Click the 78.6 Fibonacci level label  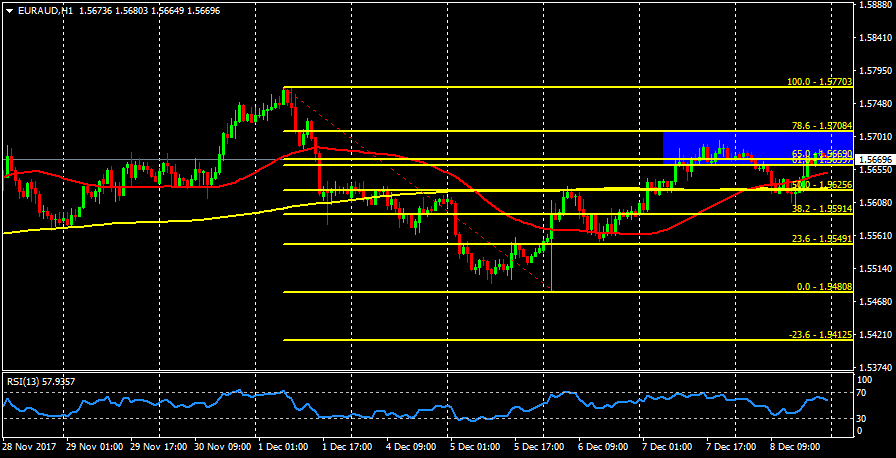818,126
